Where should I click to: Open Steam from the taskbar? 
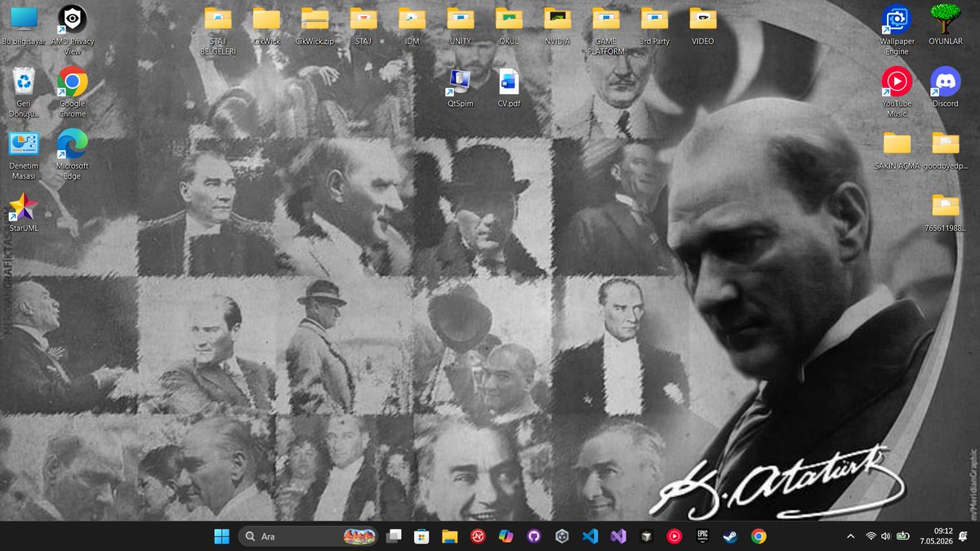click(x=731, y=536)
